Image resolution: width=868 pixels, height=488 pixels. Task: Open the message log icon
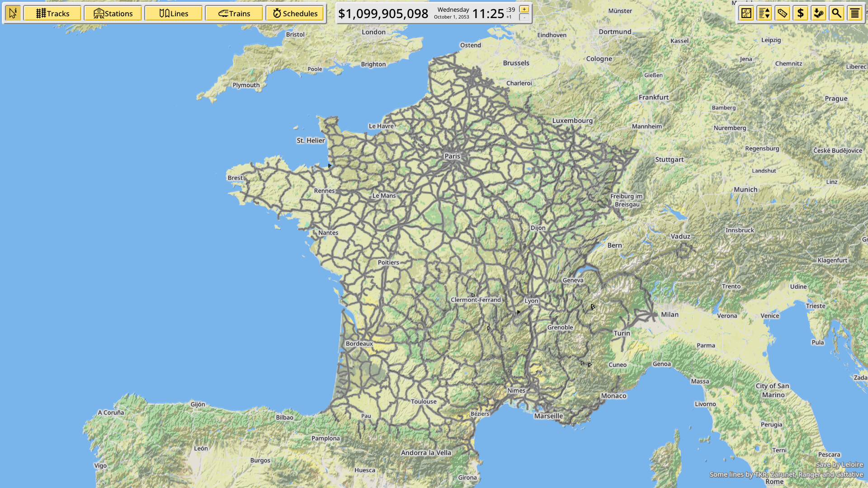click(855, 13)
